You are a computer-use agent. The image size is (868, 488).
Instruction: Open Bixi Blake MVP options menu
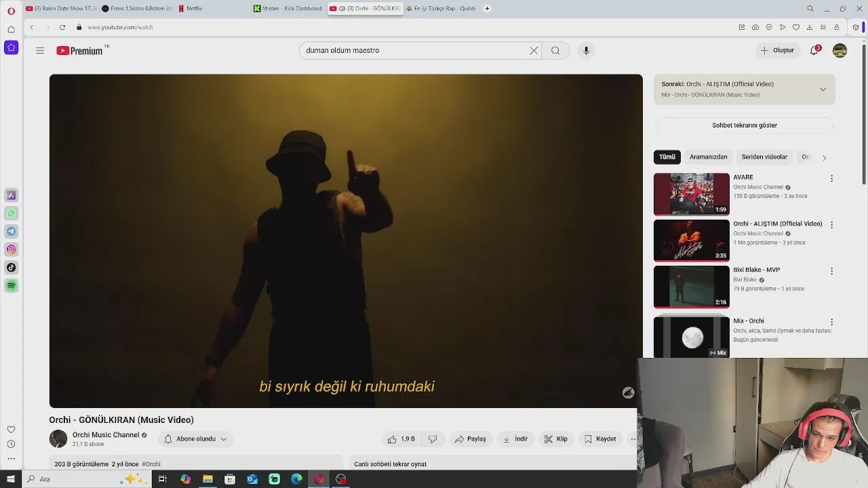(831, 271)
